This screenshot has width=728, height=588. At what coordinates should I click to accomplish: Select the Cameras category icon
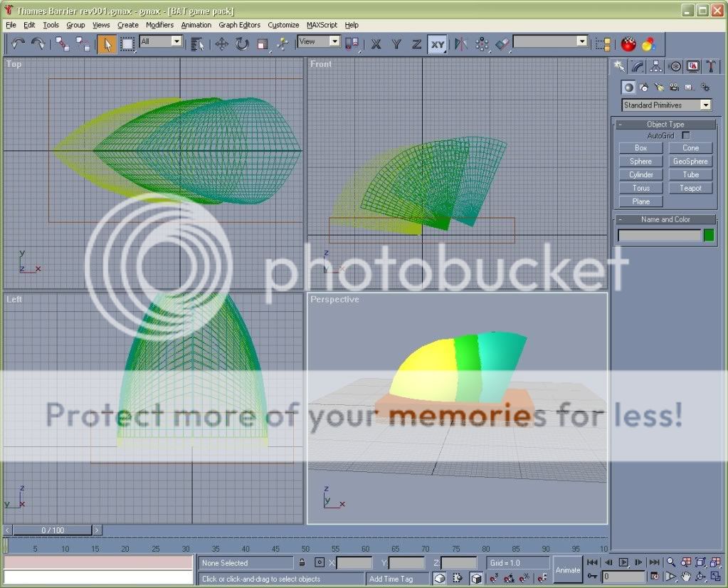674,87
